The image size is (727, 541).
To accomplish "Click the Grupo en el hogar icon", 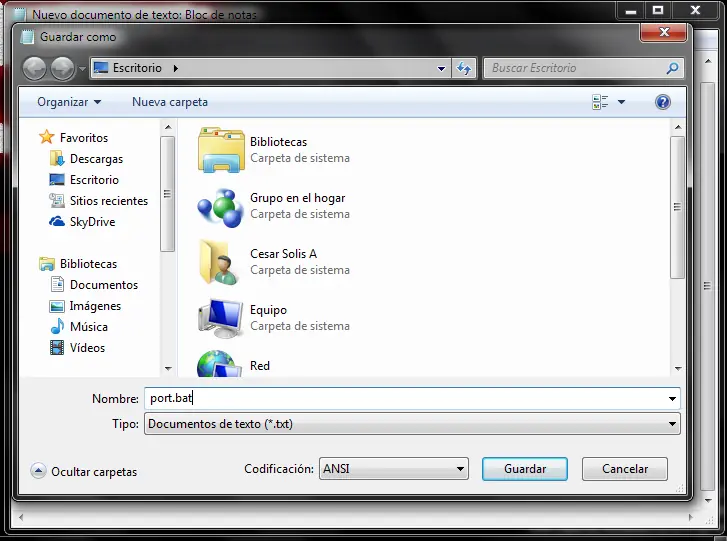I will 221,207.
